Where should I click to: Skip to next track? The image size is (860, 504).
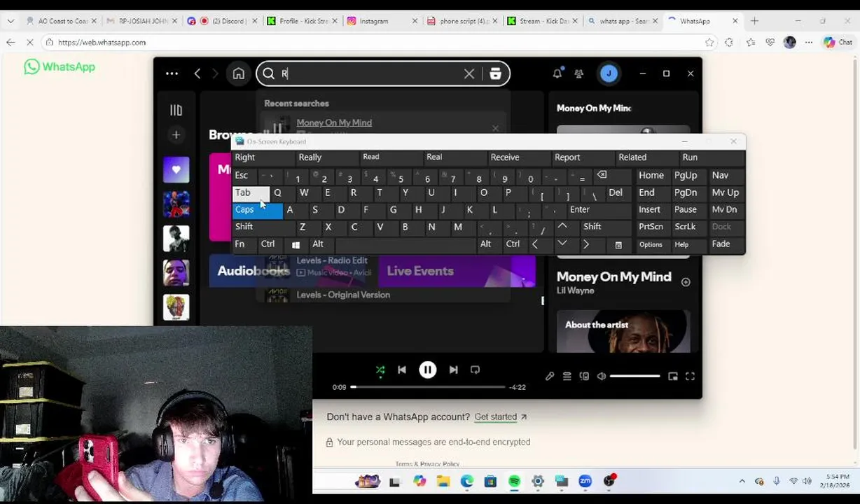point(453,370)
